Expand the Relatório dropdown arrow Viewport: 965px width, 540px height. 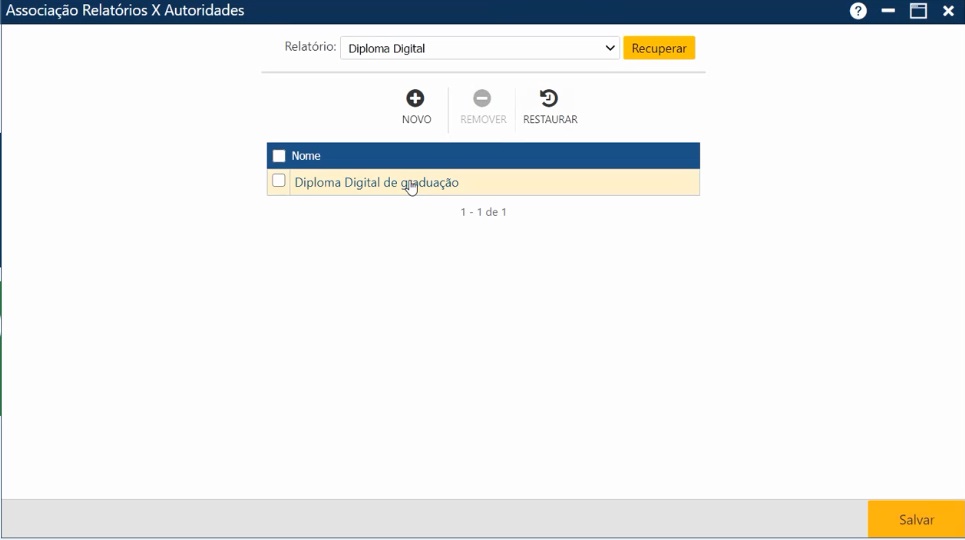610,48
